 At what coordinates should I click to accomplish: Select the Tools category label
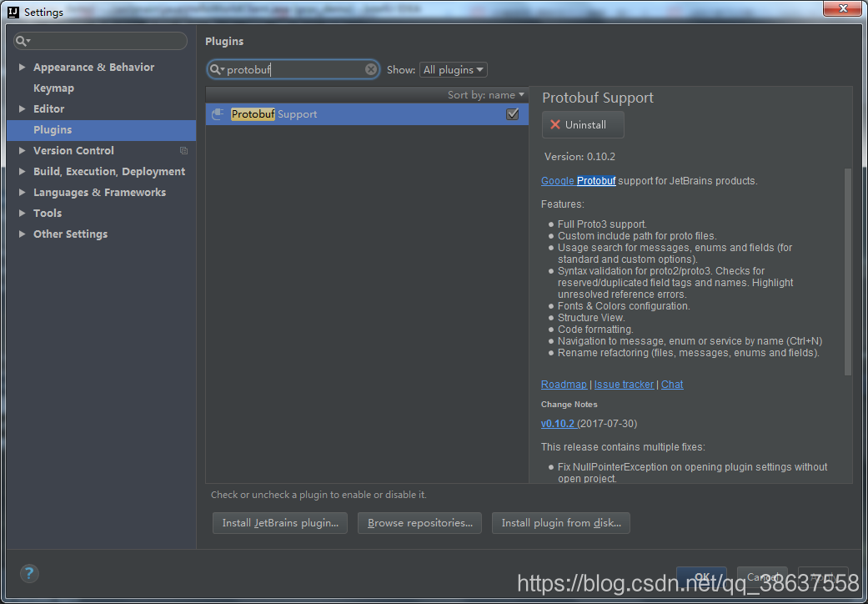[x=48, y=213]
